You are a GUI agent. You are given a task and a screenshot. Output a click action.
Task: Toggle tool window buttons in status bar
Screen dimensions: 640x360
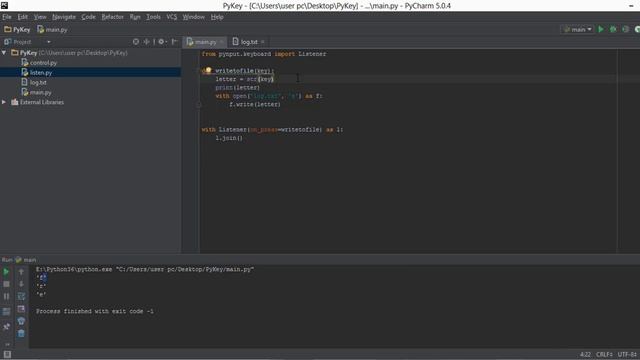click(7, 354)
